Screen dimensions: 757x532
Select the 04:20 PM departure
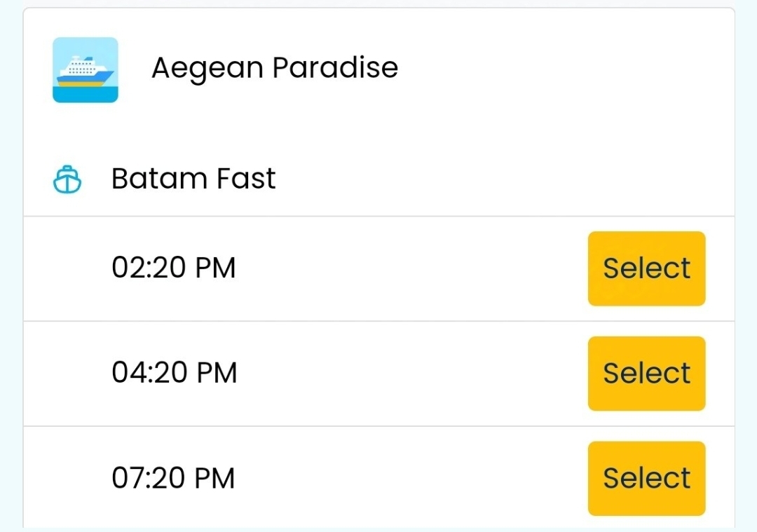(x=646, y=374)
